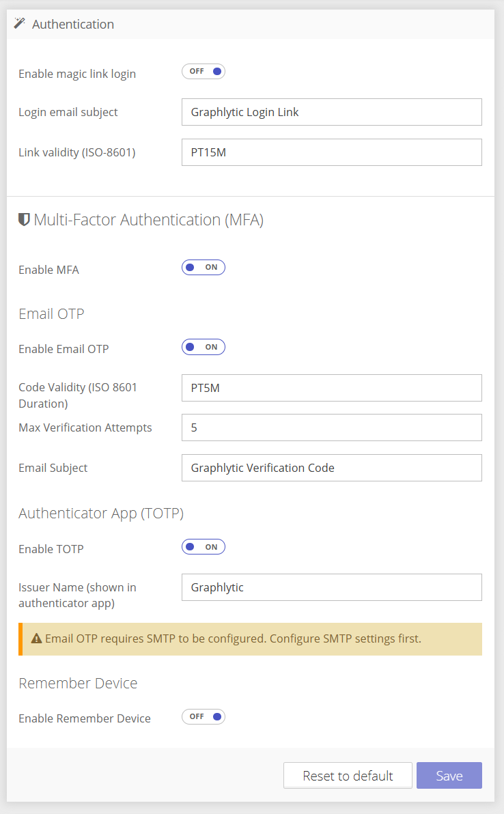This screenshot has height=814, width=504.
Task: Click the SMTP configuration warning message
Action: 233,639
